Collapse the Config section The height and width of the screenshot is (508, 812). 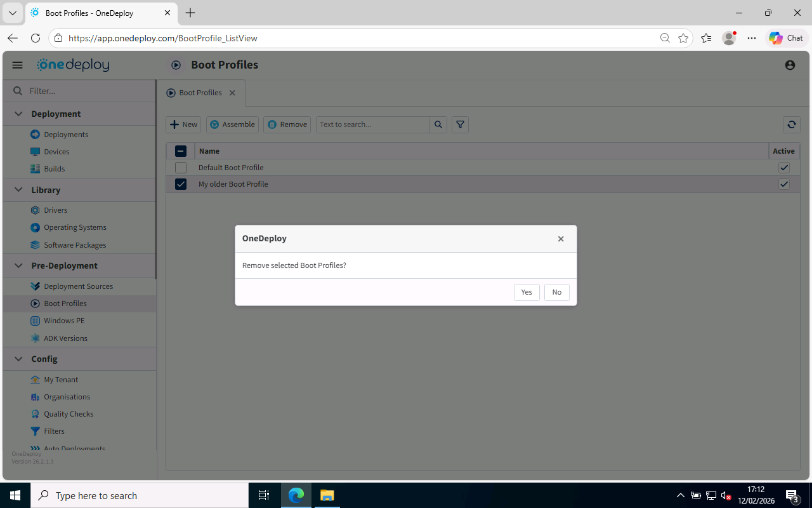(x=18, y=359)
